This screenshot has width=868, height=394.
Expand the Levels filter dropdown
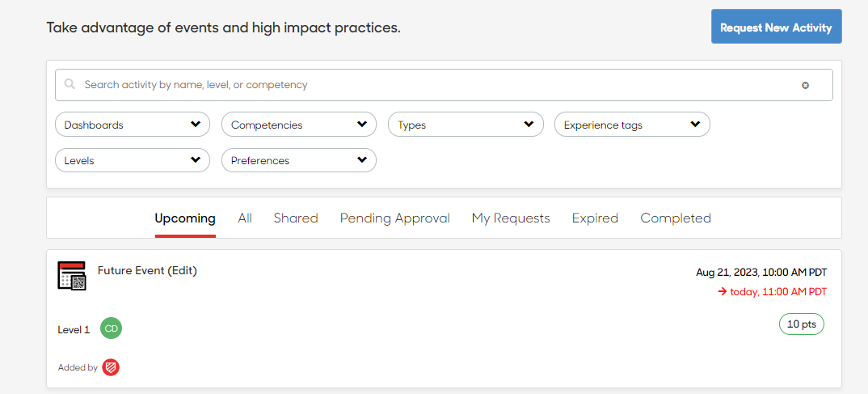(x=133, y=161)
